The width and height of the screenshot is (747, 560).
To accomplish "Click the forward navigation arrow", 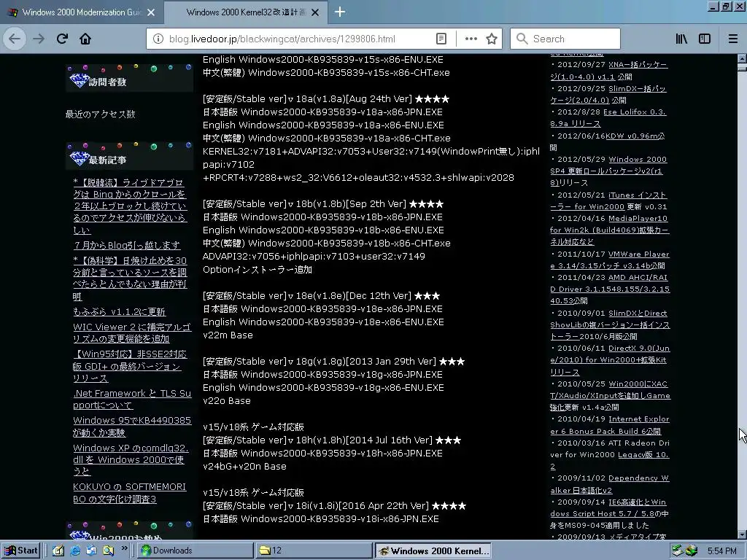I will coord(39,39).
